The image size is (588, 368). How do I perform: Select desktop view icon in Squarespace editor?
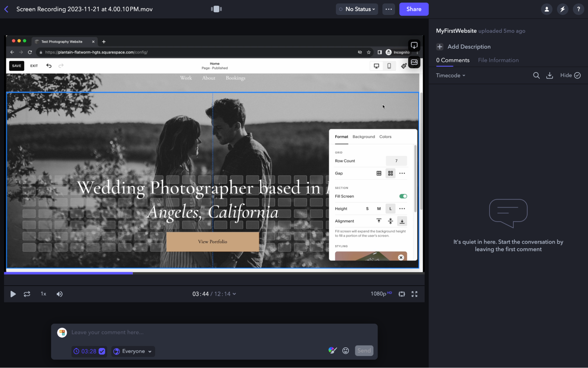376,66
